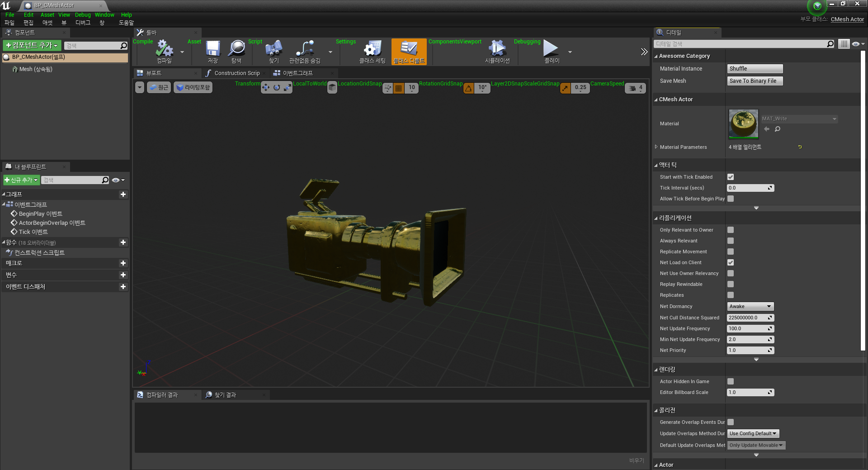Select the MAT_Write material thumbnail

coord(743,123)
